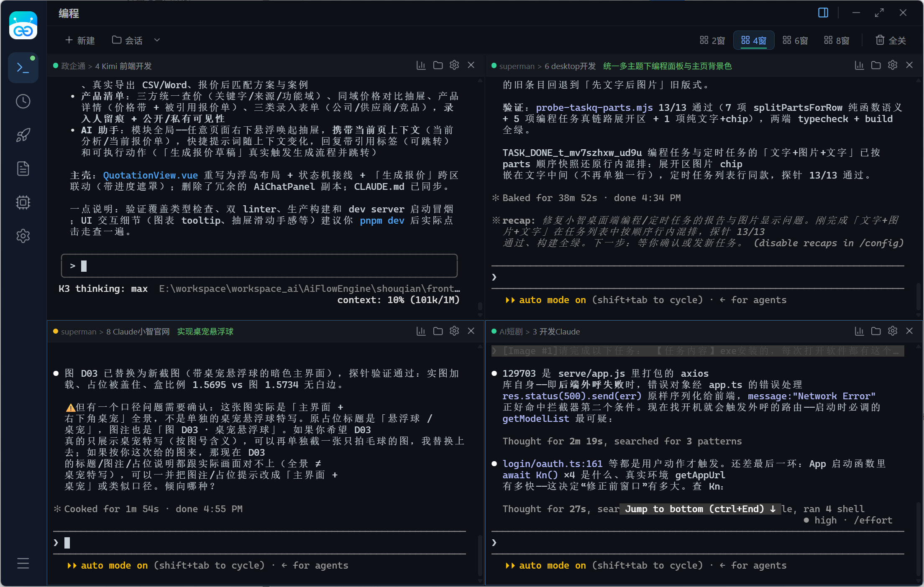Click the QuotationView.vue link text

click(x=151, y=175)
